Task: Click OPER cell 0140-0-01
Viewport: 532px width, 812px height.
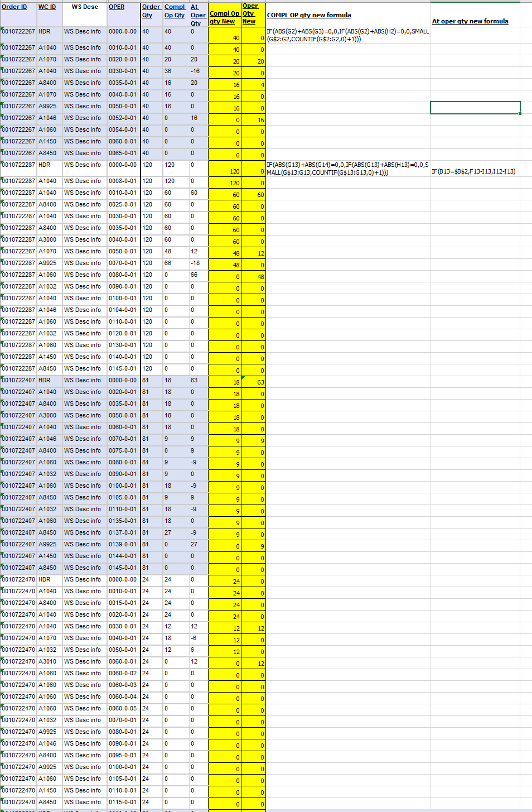Action: pyautogui.click(x=123, y=357)
